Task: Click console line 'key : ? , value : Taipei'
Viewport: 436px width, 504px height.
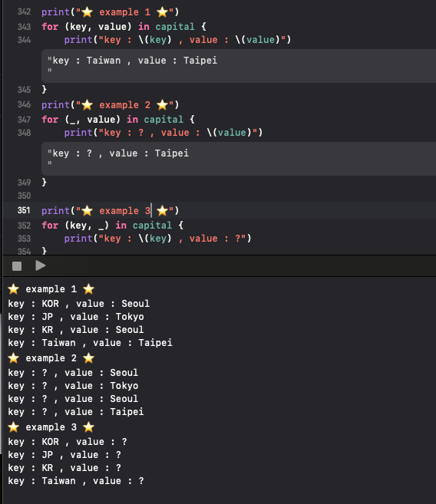Action: 76,412
